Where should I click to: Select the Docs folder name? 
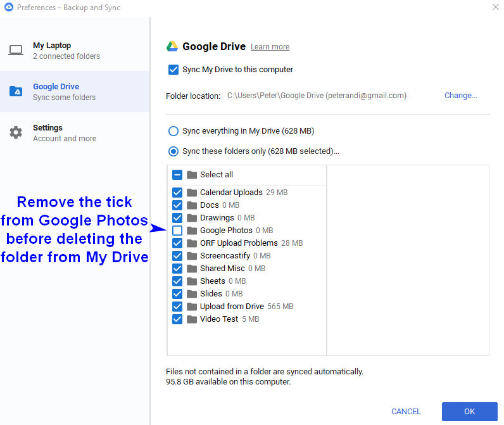point(210,205)
